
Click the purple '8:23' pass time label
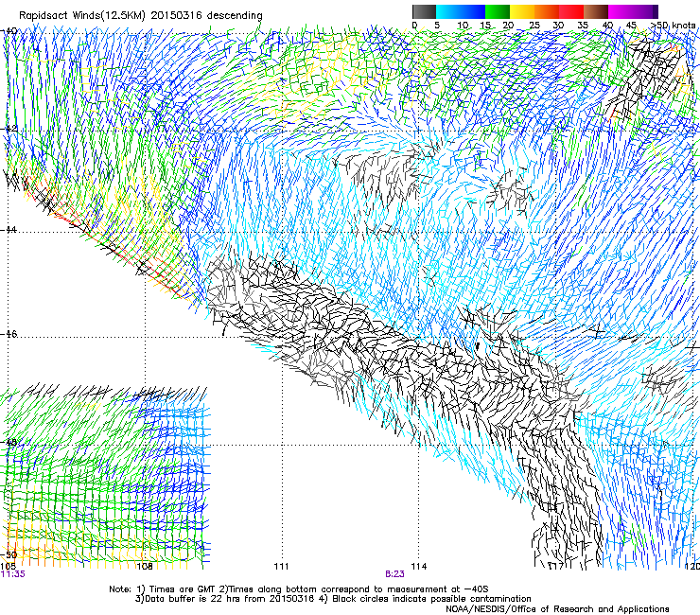(394, 574)
